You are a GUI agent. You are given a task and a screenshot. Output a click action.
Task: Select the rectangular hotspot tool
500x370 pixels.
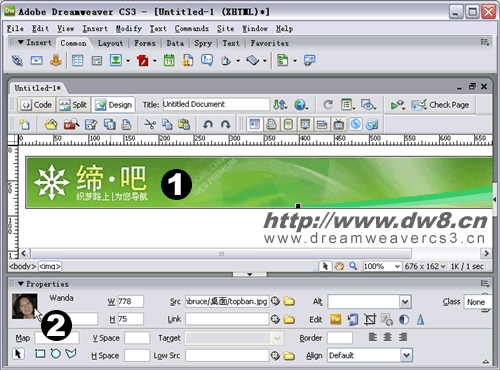(x=40, y=354)
